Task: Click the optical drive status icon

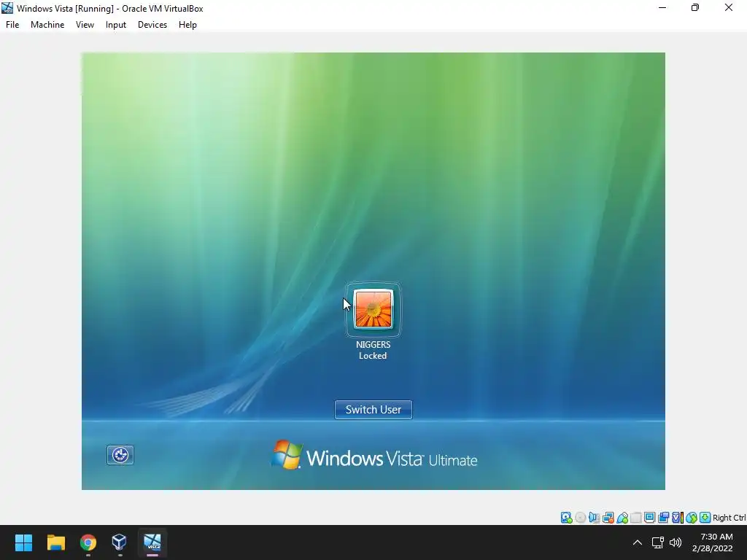Action: [x=580, y=518]
